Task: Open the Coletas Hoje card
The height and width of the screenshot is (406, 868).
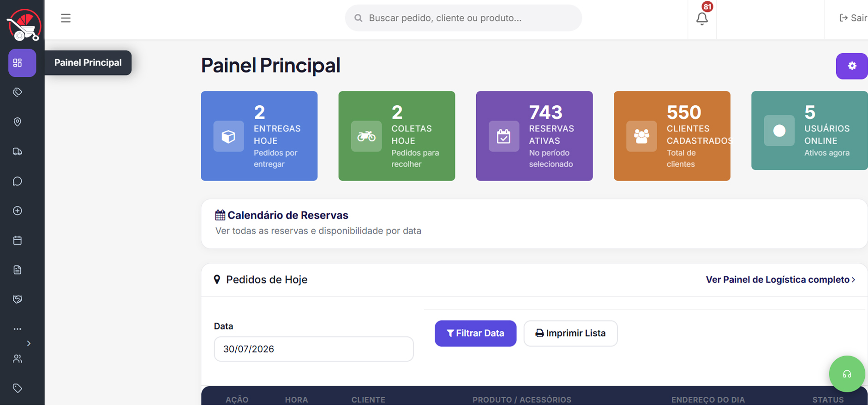Action: point(396,136)
